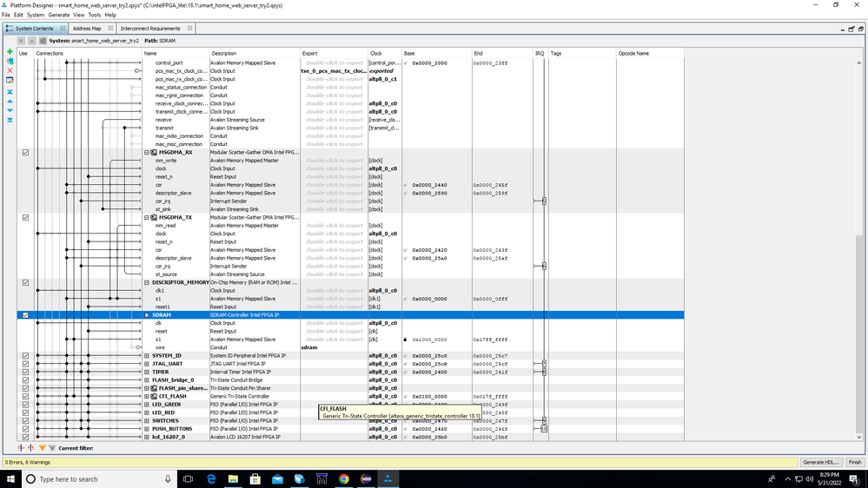868x488 pixels.
Task: Toggle the Use checkbox for TIMER
Action: tap(25, 372)
